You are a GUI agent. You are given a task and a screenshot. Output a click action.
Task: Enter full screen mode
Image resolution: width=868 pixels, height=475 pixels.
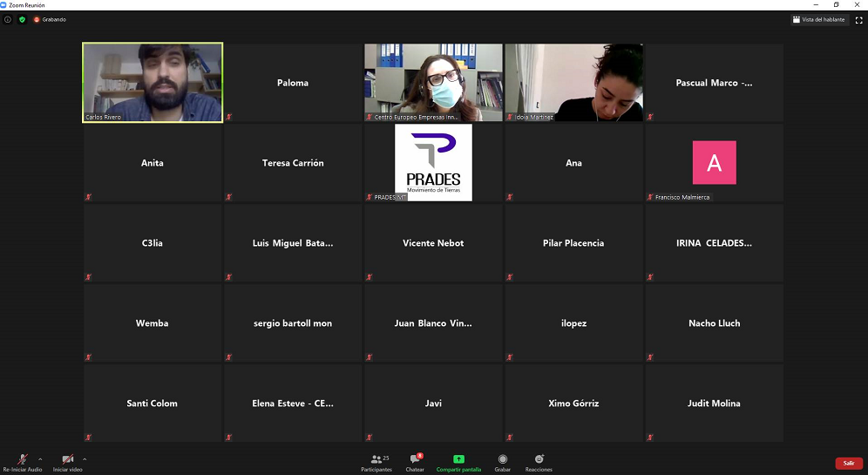(858, 19)
